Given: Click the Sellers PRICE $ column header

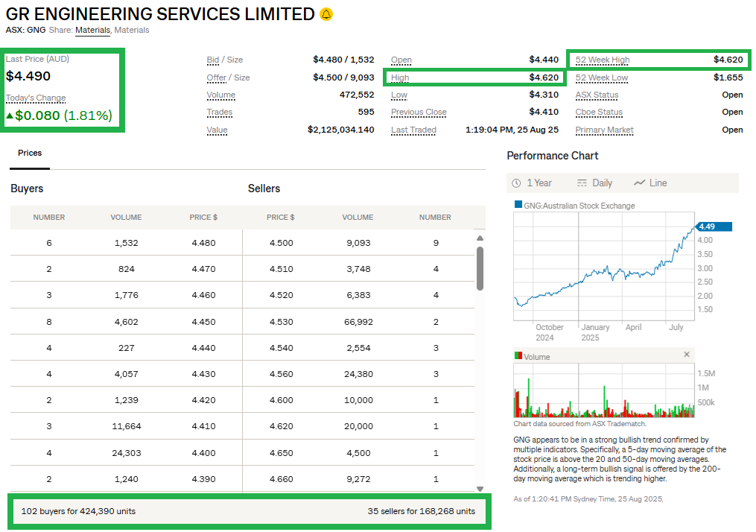Looking at the screenshot, I should [x=281, y=218].
